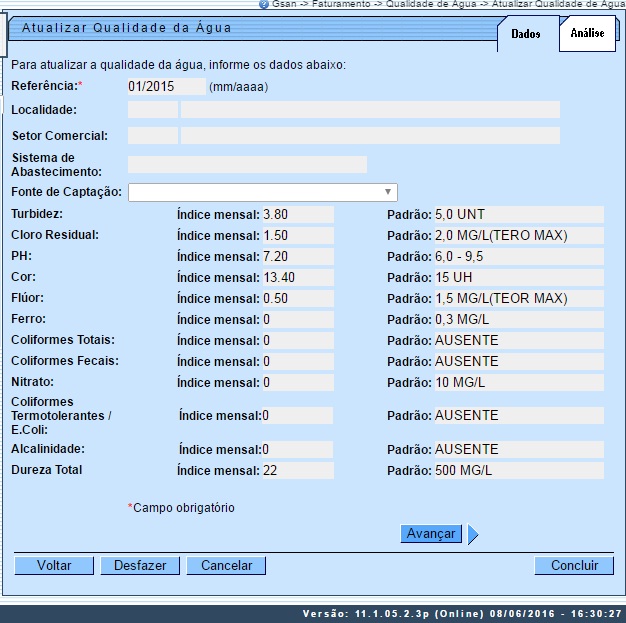Click the blue arrow icon beside Avançar
Screen dimensions: 626x623
[x=473, y=535]
